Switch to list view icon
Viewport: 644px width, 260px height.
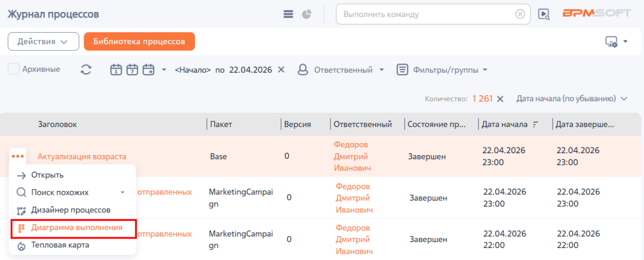[x=288, y=14]
